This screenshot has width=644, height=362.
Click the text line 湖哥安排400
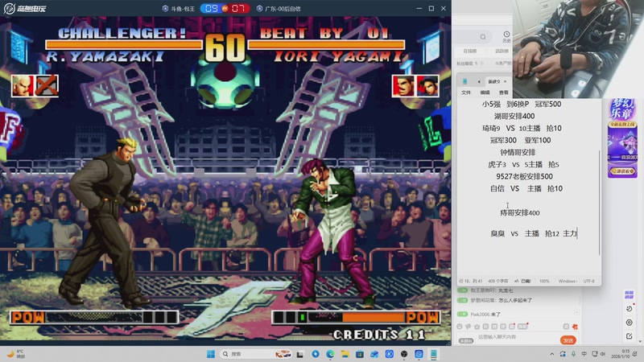514,116
